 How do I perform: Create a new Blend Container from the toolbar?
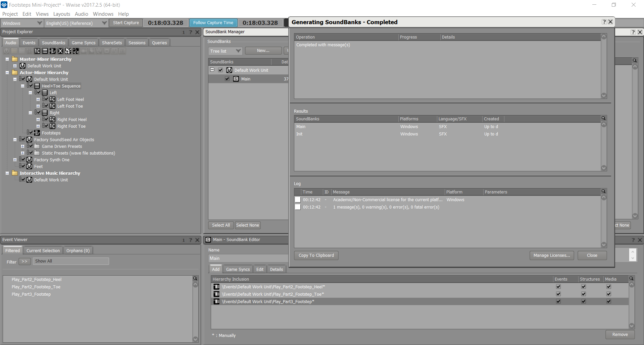click(60, 51)
